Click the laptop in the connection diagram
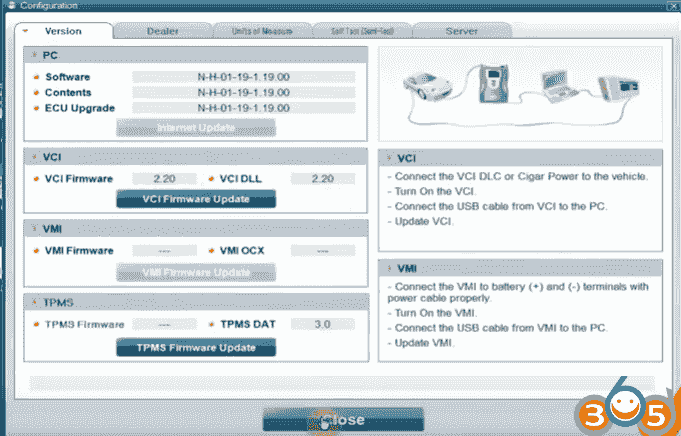 coord(559,87)
